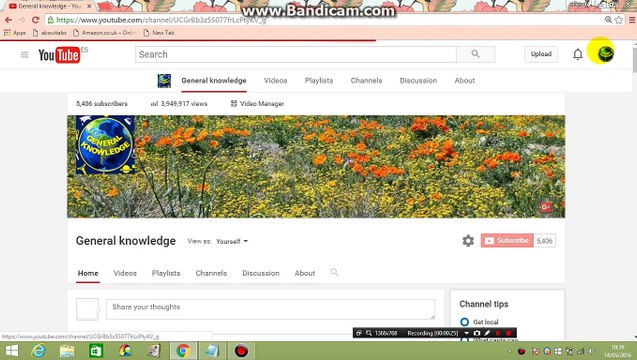
Task: Switch to the upper About tab
Action: tap(465, 80)
